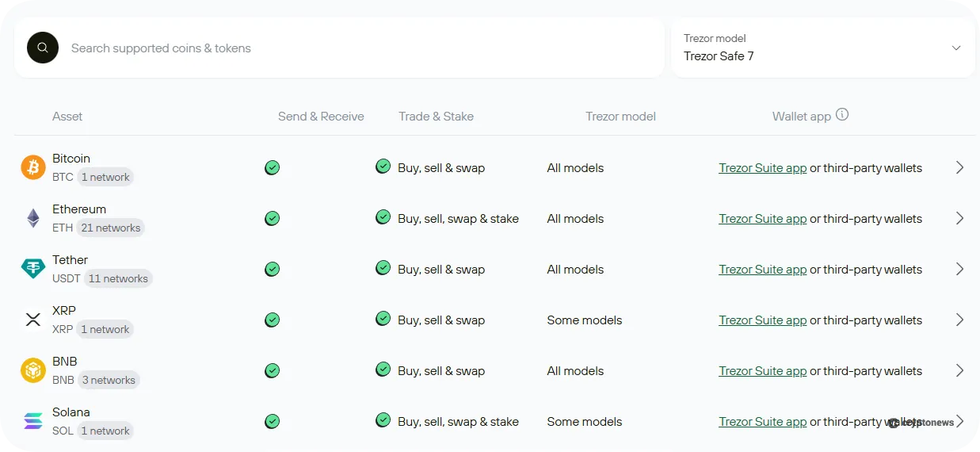Click the XRP logo icon
The height and width of the screenshot is (452, 980).
[33, 320]
